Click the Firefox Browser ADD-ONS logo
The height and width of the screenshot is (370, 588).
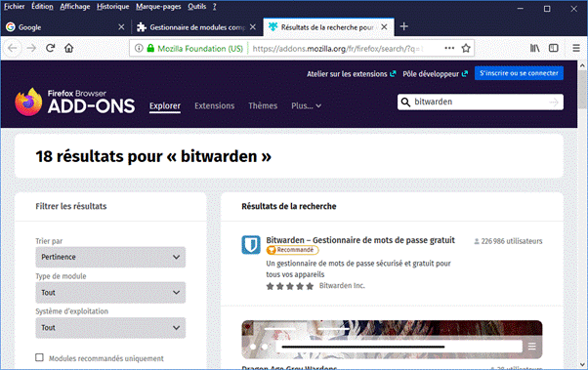(74, 102)
